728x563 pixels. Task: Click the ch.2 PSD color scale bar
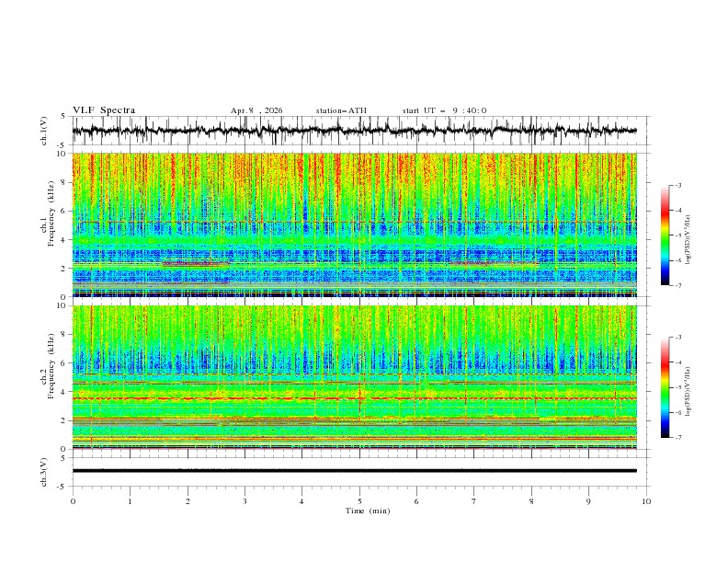point(665,387)
